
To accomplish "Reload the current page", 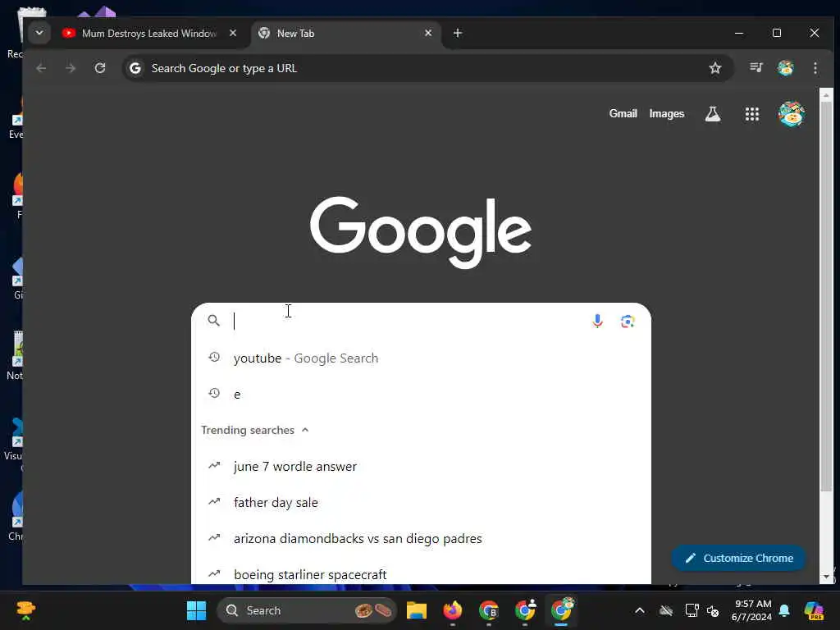I will [100, 68].
